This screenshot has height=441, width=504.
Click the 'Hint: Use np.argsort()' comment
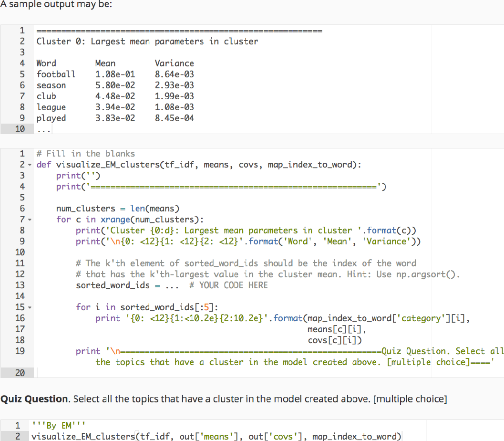coord(403,274)
